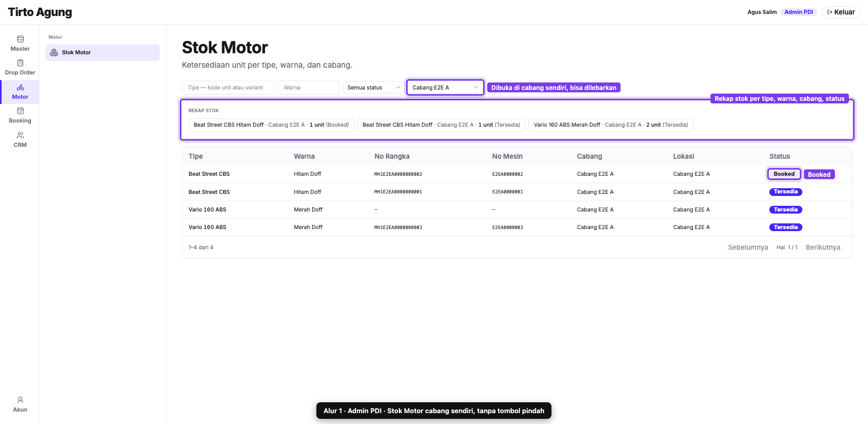Click the Stok Motor page heading
The width and height of the screenshot is (868, 424).
225,48
